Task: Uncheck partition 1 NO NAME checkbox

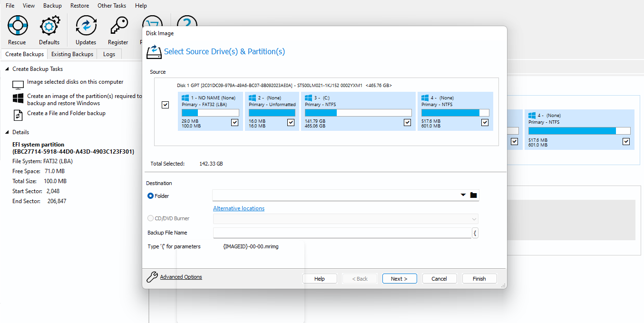Action: coord(234,122)
